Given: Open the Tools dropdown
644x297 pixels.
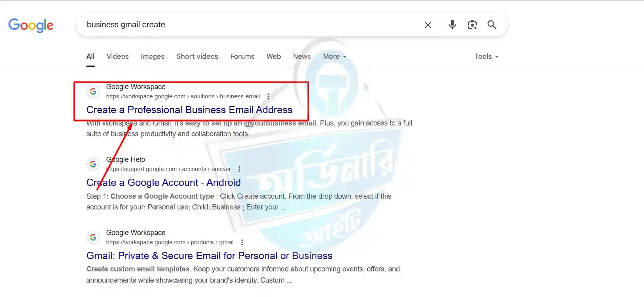Looking at the screenshot, I should click(486, 56).
